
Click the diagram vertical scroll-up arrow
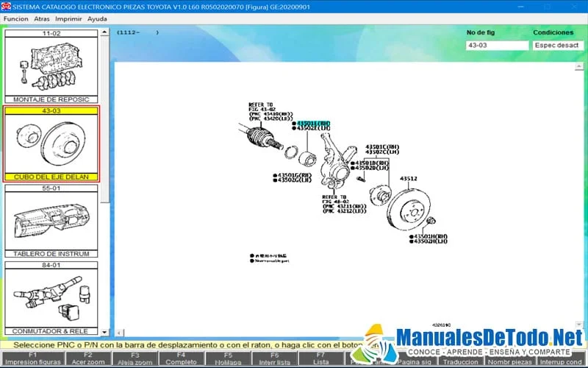click(x=579, y=66)
